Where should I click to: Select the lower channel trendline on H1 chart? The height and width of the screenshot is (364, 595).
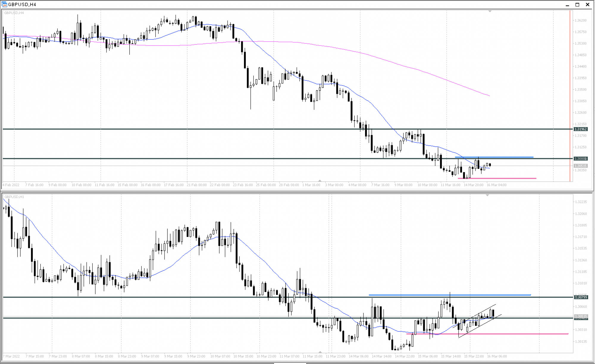(480, 326)
